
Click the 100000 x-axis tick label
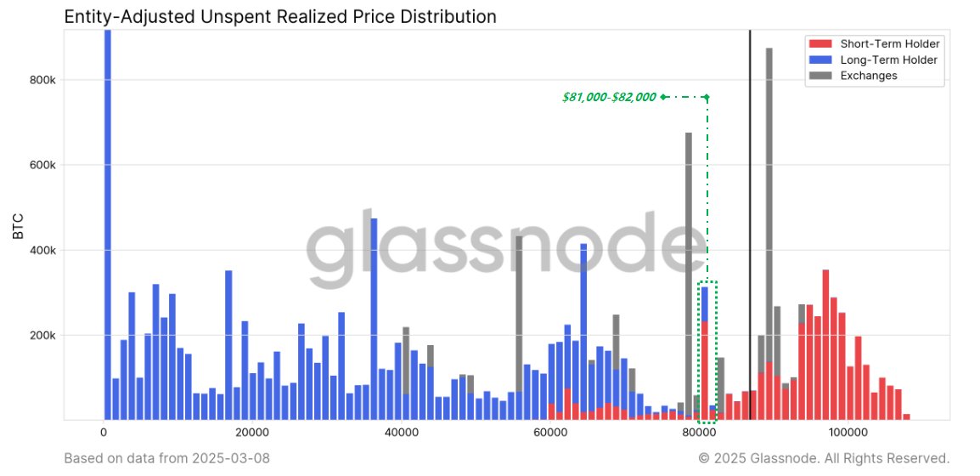click(847, 433)
